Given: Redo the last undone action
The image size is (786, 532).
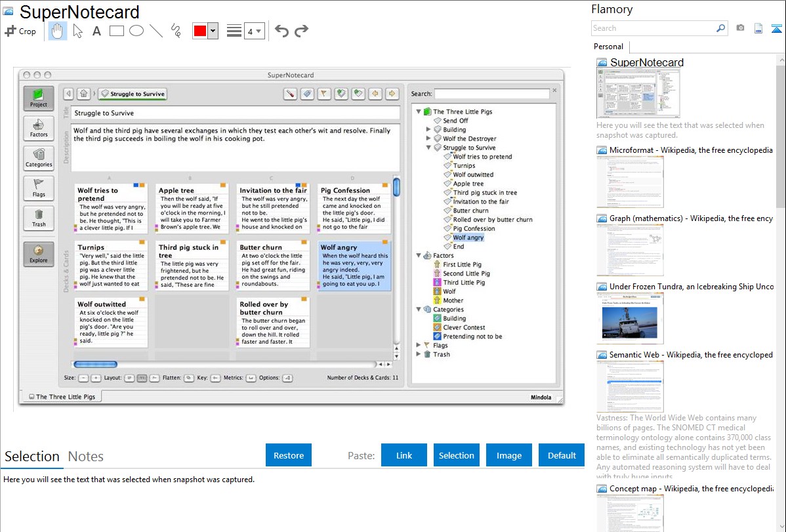Looking at the screenshot, I should tap(301, 31).
